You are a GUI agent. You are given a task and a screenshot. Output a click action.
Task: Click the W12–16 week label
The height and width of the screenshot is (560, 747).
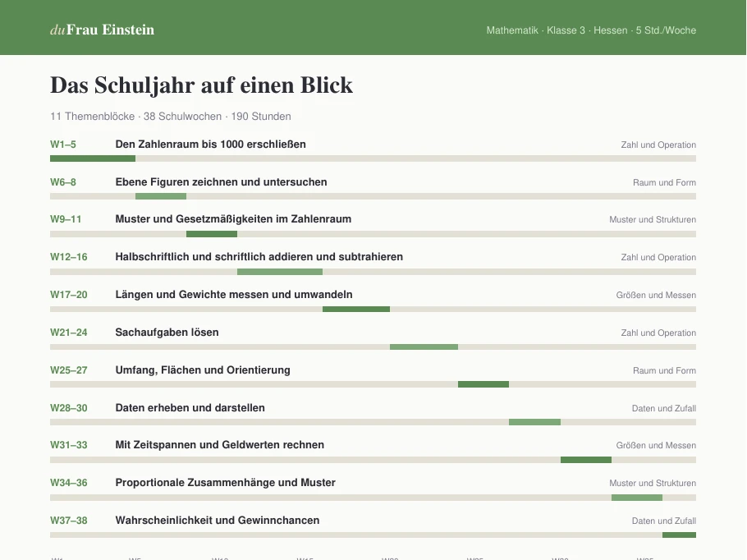pos(69,257)
